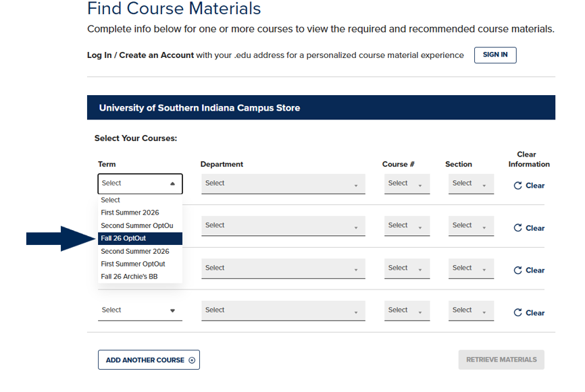Open third row Course # dropdown
Viewport: 585px width, 392px height.
[407, 269]
